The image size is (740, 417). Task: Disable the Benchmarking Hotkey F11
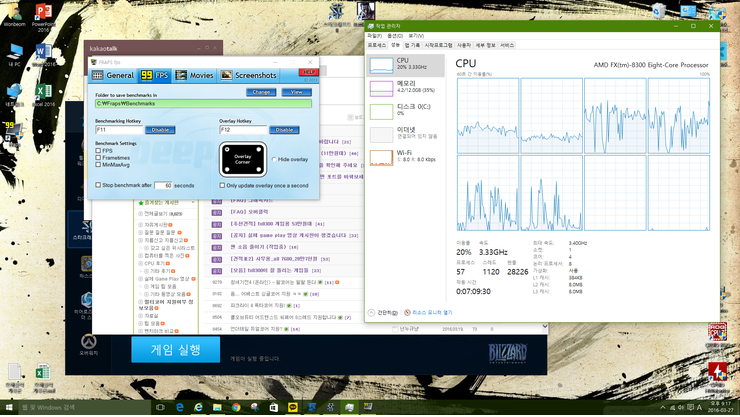[160, 130]
